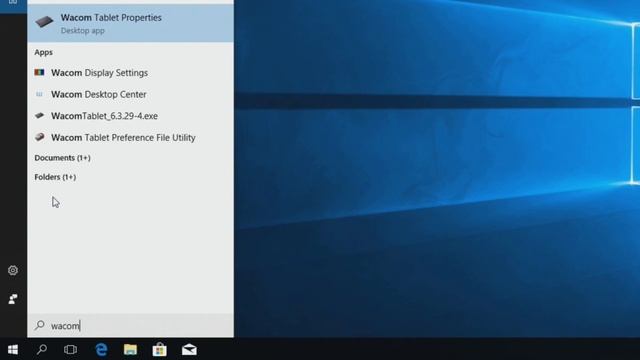Click the Apps category header
This screenshot has height=360, width=640.
(43, 52)
